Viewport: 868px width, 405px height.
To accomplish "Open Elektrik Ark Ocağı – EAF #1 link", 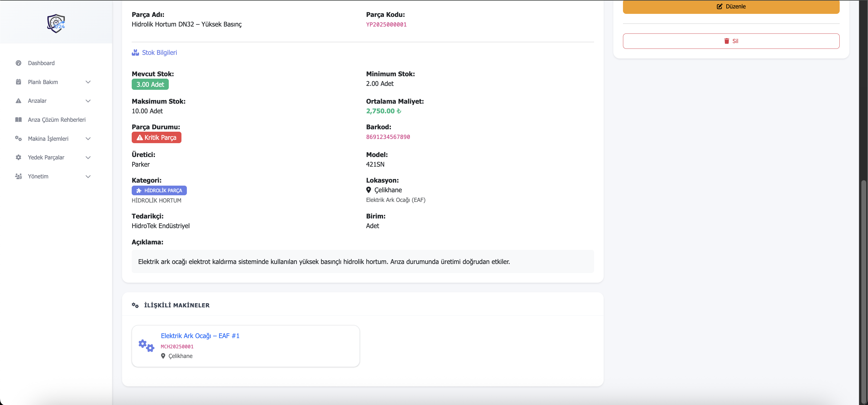I will pyautogui.click(x=200, y=336).
